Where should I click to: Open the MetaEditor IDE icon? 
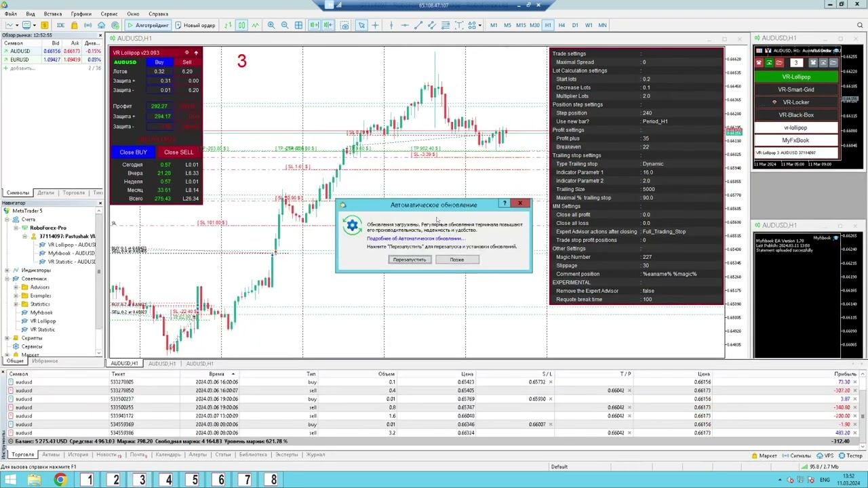(61, 25)
